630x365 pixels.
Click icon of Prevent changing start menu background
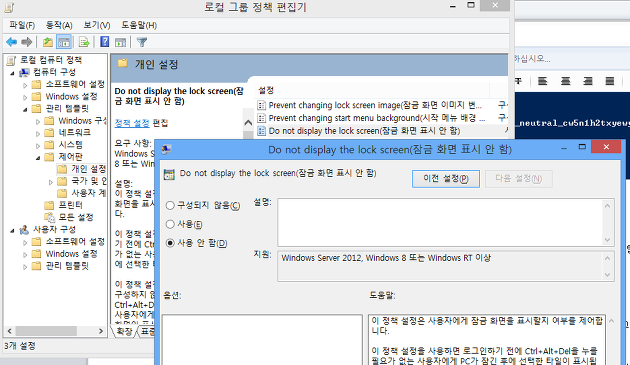(262, 118)
